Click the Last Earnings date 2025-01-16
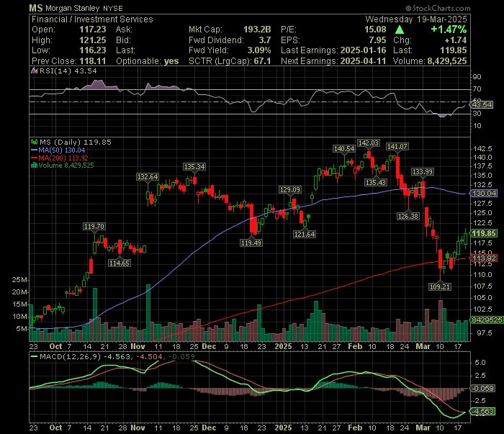 [x=363, y=50]
